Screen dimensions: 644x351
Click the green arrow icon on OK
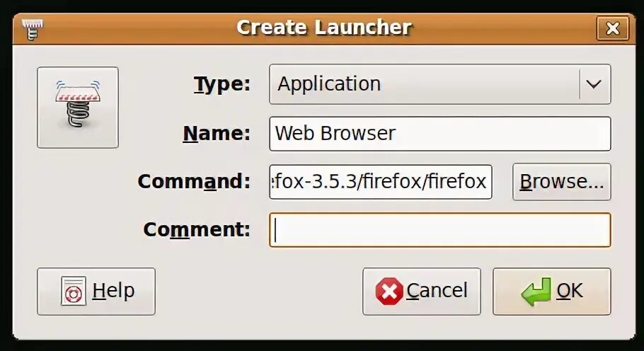pyautogui.click(x=536, y=292)
